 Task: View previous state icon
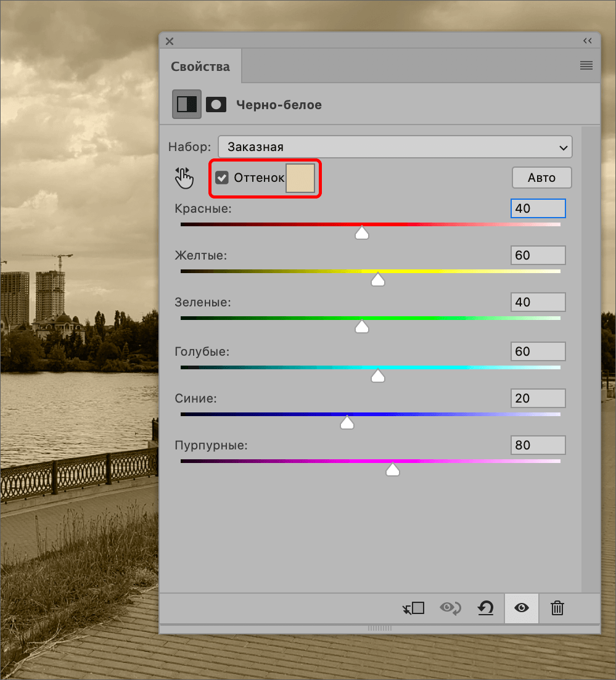450,608
